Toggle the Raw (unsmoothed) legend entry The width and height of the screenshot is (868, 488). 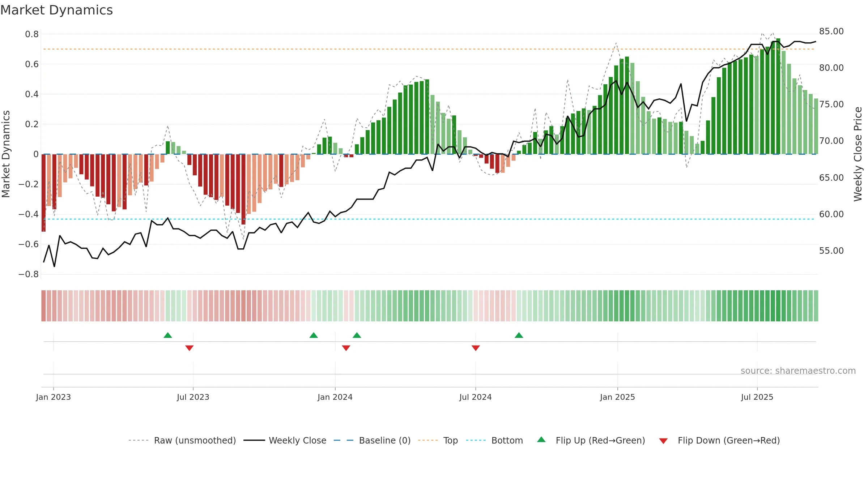182,440
